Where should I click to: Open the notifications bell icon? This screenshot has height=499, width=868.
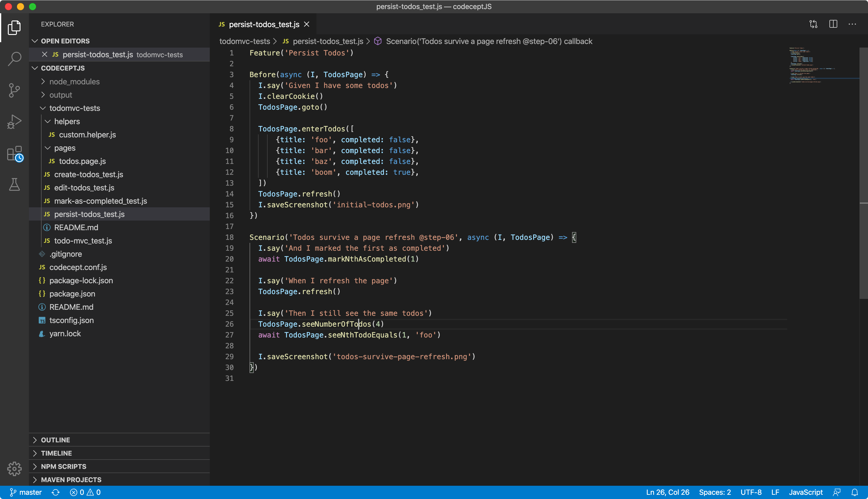pyautogui.click(x=855, y=492)
